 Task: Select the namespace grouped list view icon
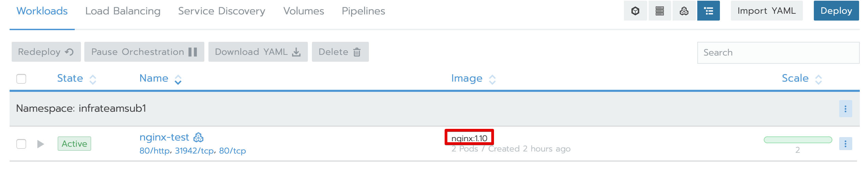point(708,11)
